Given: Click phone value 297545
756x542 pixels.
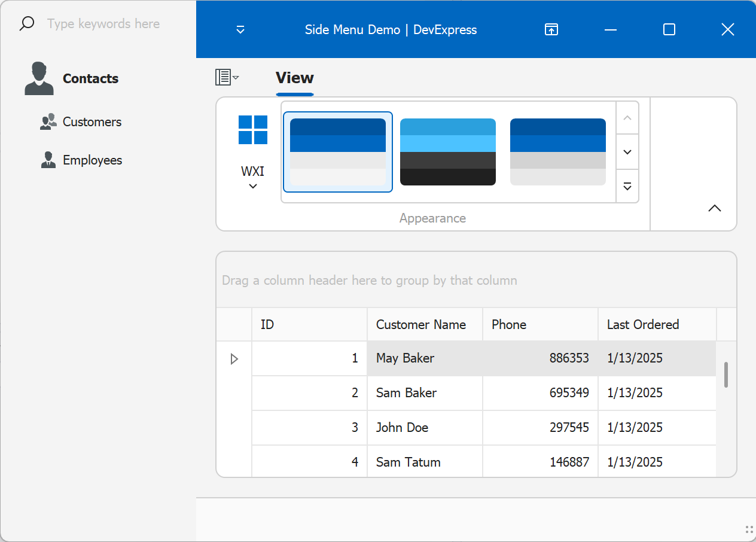Looking at the screenshot, I should [x=569, y=428].
